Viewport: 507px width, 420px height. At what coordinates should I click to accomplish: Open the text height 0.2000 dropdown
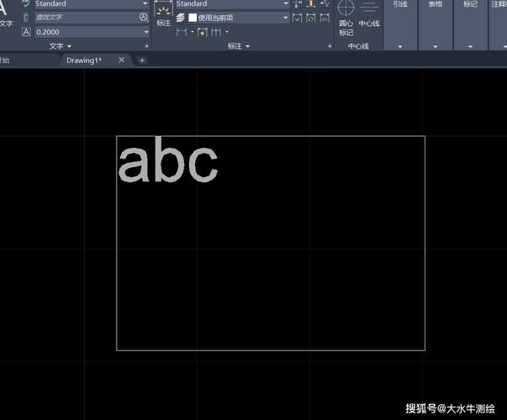[x=145, y=32]
